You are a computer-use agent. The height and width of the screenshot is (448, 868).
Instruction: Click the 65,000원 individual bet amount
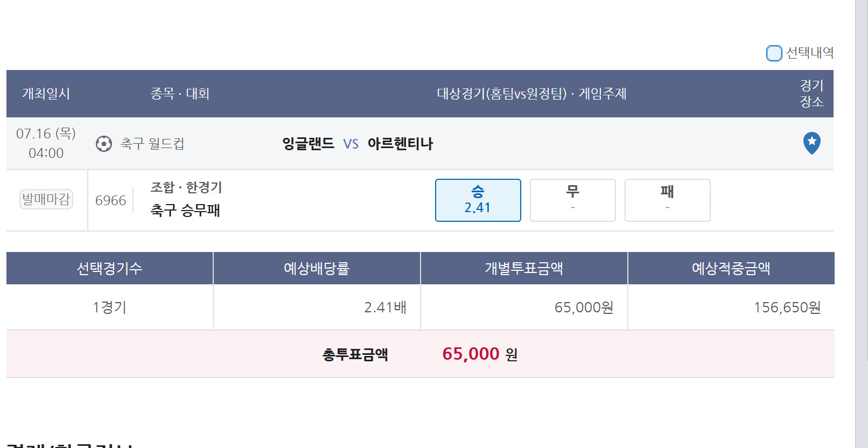(584, 307)
